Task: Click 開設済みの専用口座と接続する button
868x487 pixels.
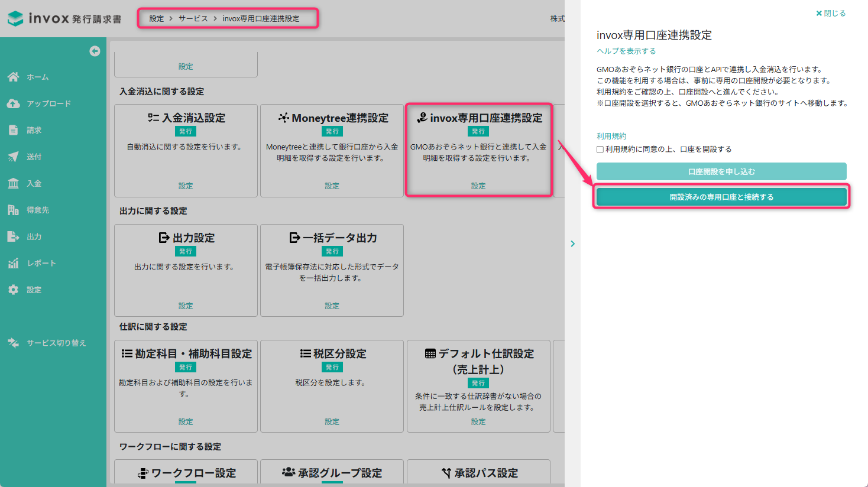Action: [721, 197]
